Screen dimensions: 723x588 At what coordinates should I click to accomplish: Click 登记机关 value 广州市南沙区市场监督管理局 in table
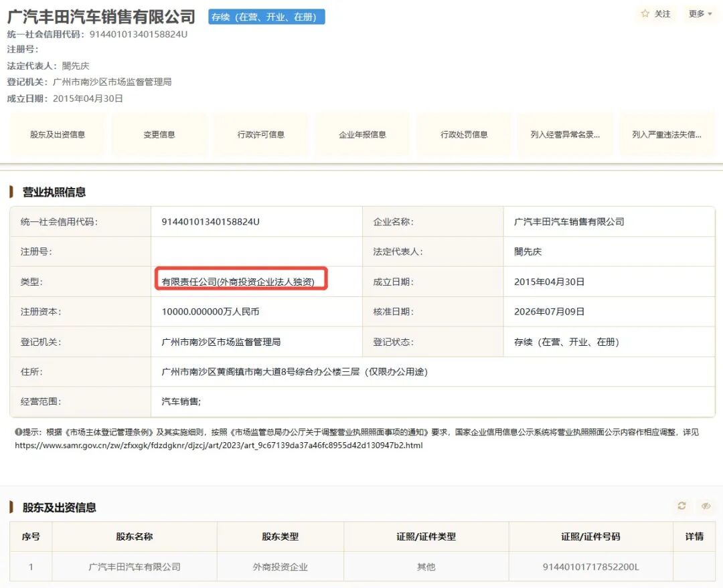click(x=221, y=342)
